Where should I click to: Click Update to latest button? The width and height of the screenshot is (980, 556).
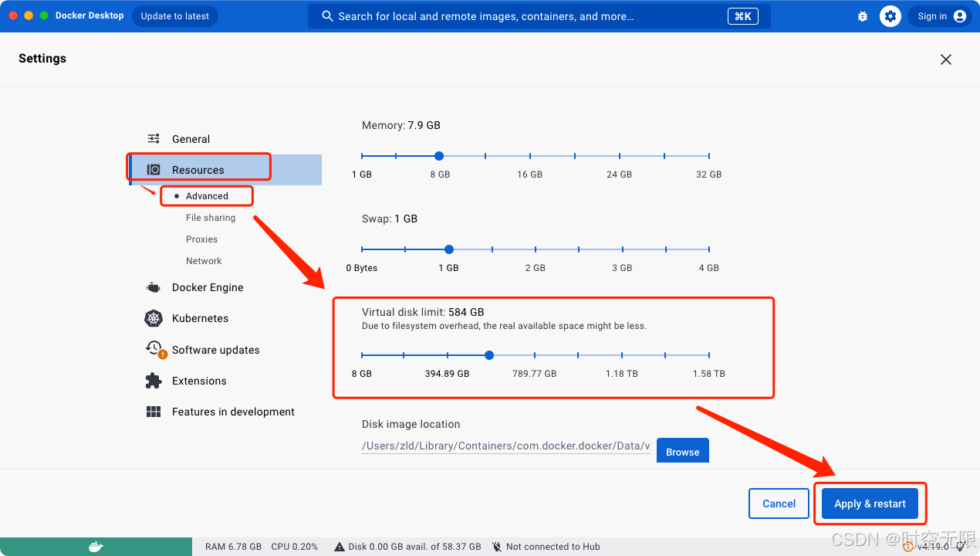tap(175, 16)
